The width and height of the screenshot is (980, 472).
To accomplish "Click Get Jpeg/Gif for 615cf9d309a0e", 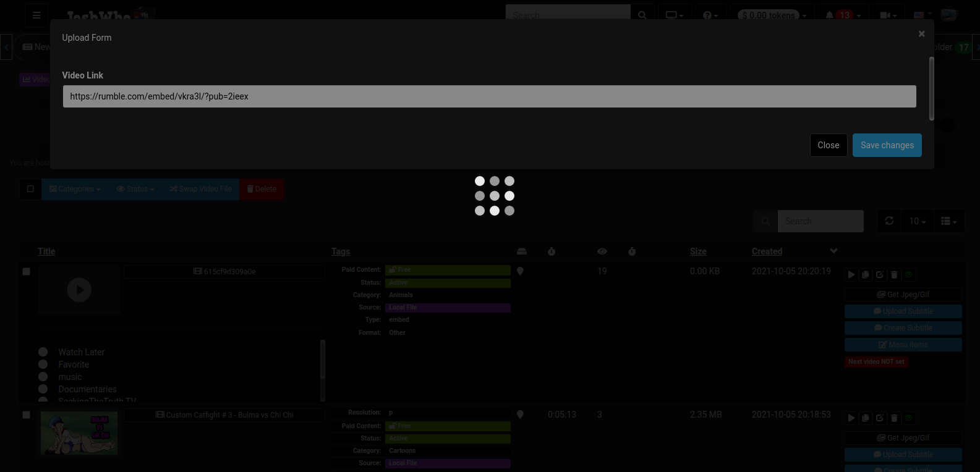I will [x=903, y=295].
